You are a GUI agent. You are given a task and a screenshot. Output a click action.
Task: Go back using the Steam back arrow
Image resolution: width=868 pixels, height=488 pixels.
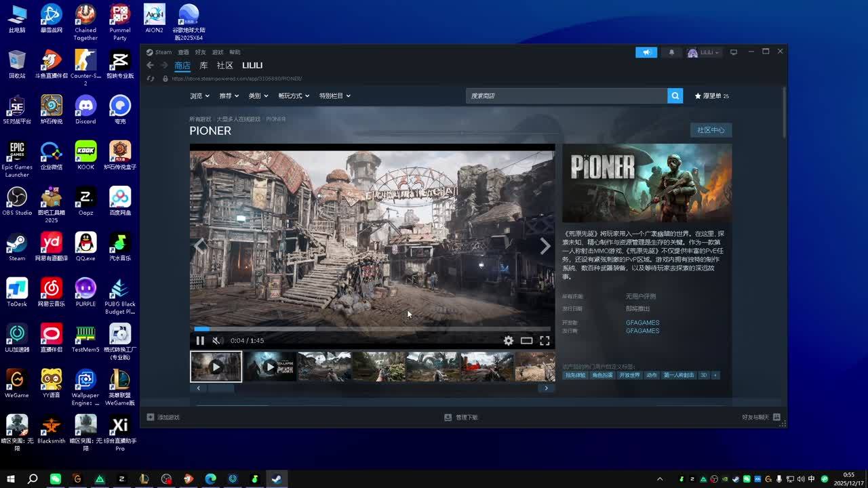click(x=150, y=66)
